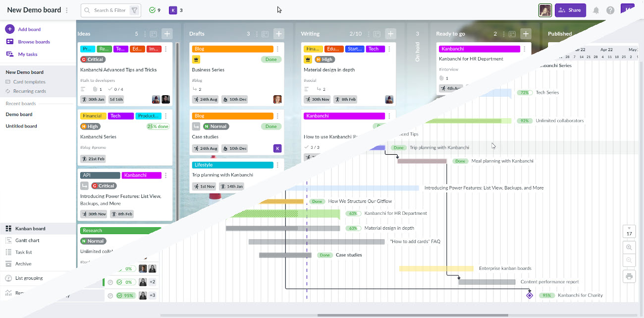This screenshot has width=644, height=318.
Task: Print the Gantt chart
Action: pos(629,276)
